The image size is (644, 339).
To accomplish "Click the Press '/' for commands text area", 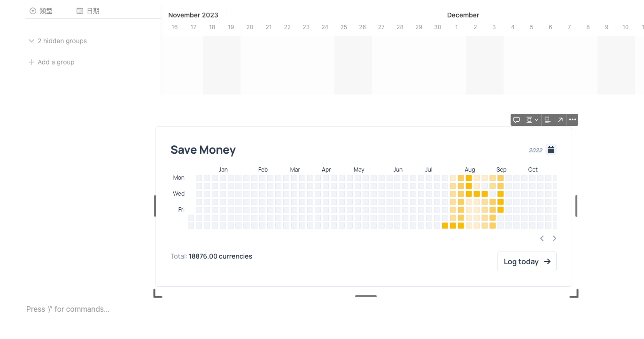I will point(68,309).
